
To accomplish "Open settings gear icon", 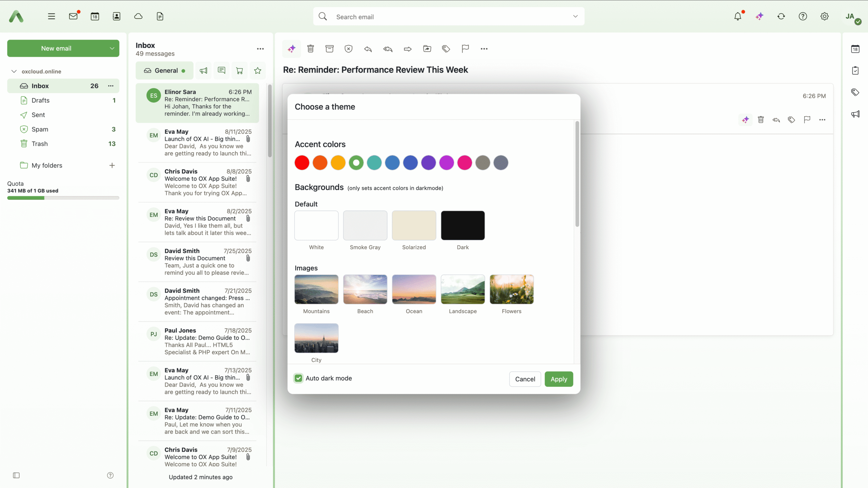I will pos(825,16).
